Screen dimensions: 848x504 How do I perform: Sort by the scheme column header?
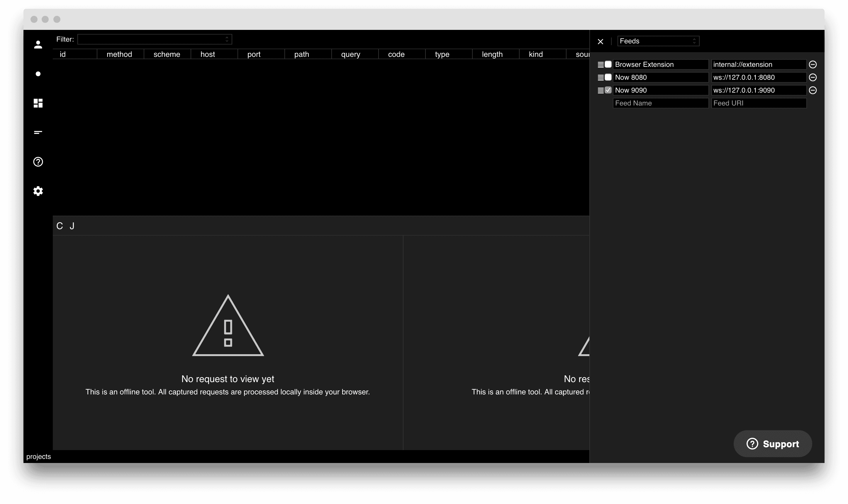(x=167, y=54)
